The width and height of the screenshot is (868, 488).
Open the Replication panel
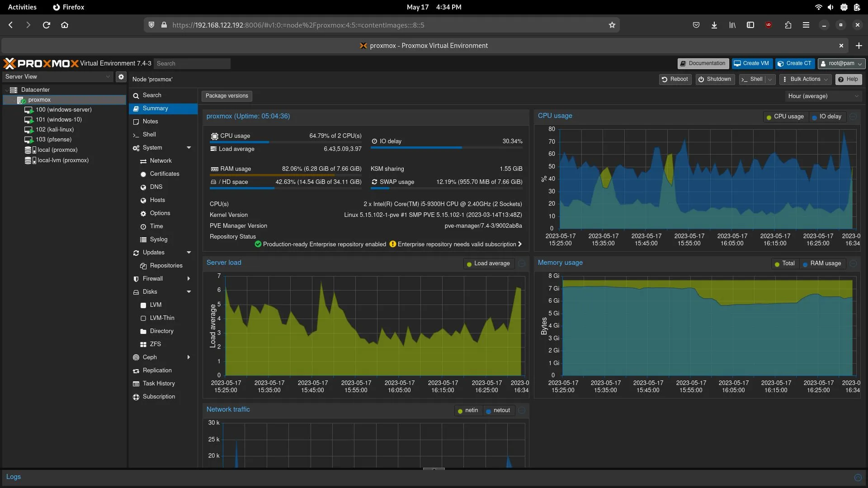(157, 370)
